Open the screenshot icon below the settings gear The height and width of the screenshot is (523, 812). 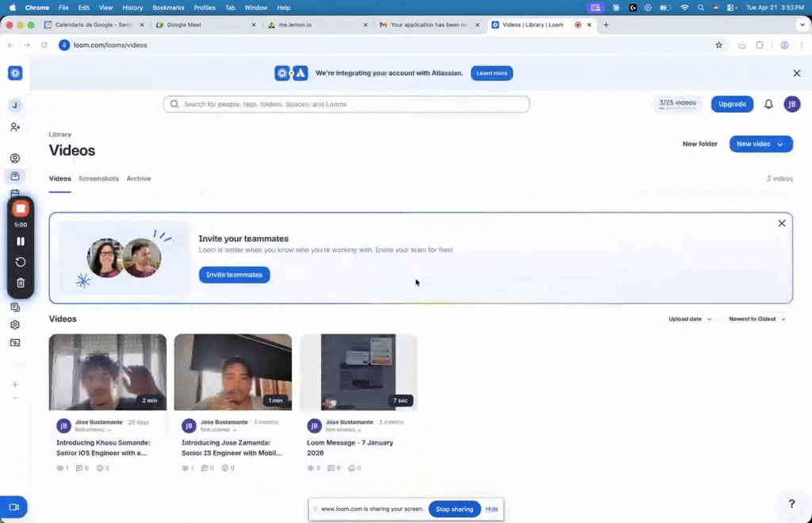15,342
